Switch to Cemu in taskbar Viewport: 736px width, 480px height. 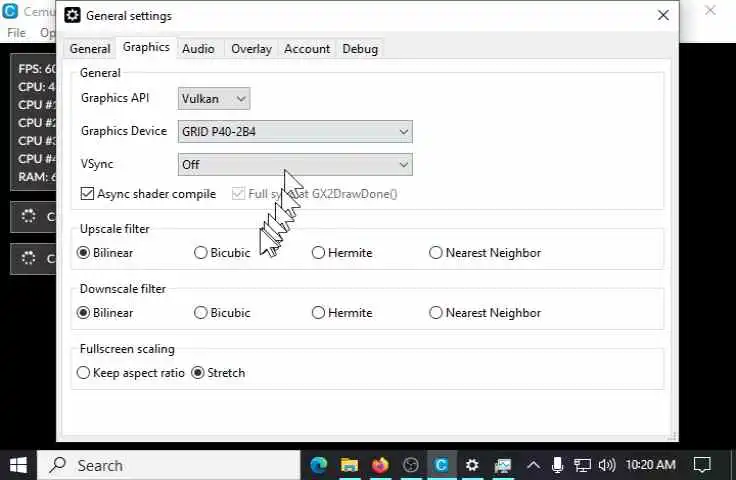tap(441, 465)
